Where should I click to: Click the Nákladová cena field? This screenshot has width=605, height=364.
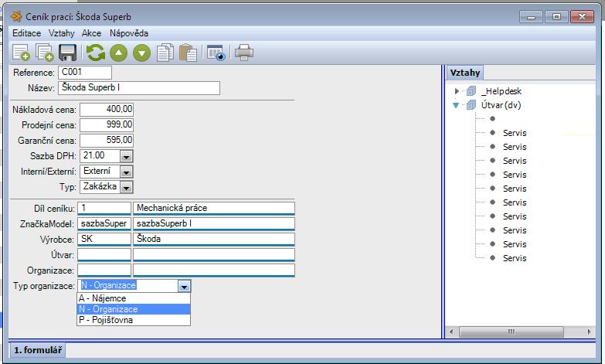pos(107,109)
